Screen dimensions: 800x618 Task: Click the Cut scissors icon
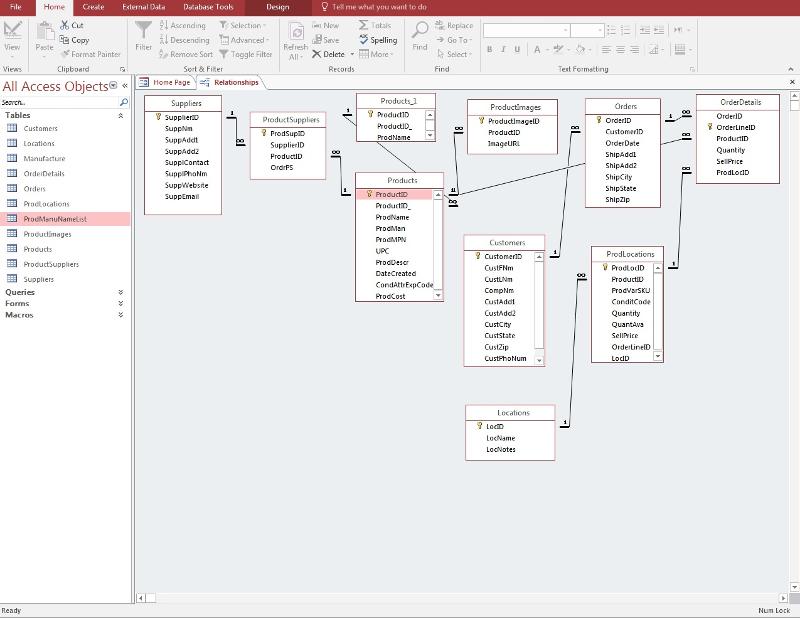click(64, 25)
